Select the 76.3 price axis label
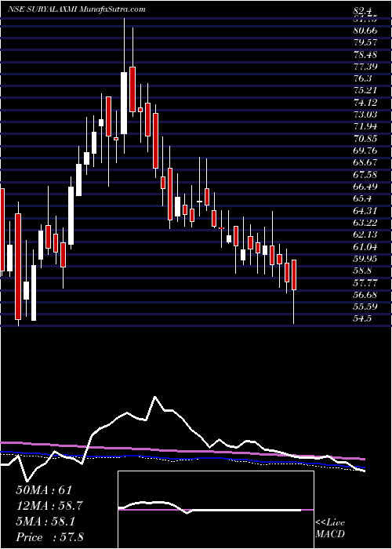This screenshot has width=392, height=549. pos(362,78)
